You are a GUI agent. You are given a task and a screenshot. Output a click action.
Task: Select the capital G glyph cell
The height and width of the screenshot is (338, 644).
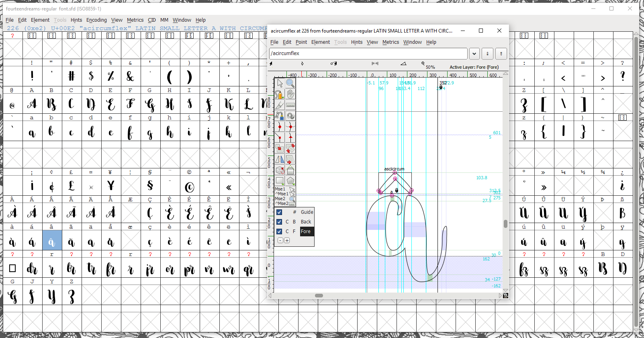pos(150,104)
